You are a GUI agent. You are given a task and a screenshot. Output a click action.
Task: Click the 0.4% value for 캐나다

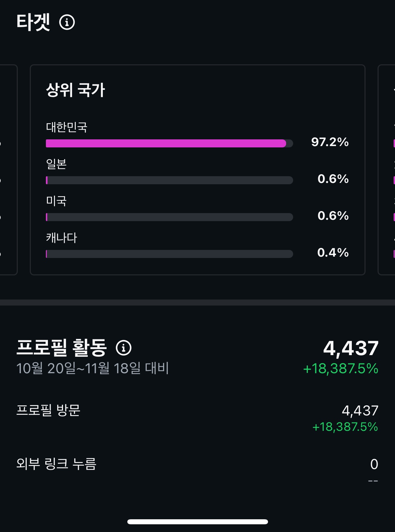[333, 253]
